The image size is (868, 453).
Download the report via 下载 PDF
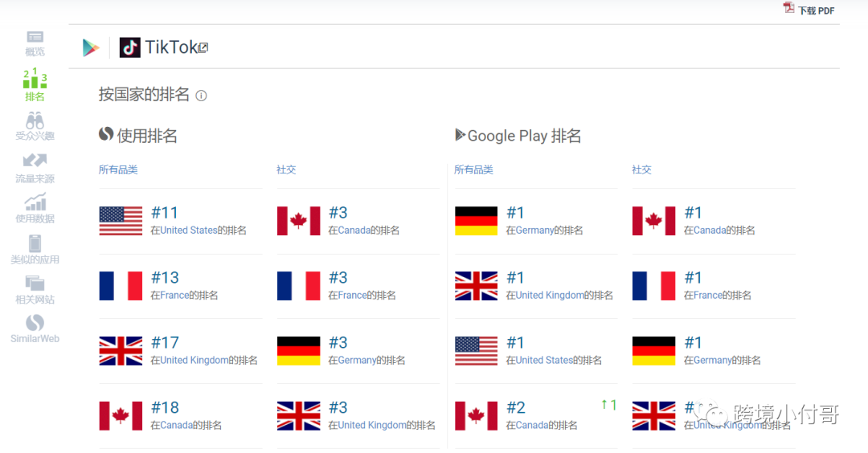[816, 10]
